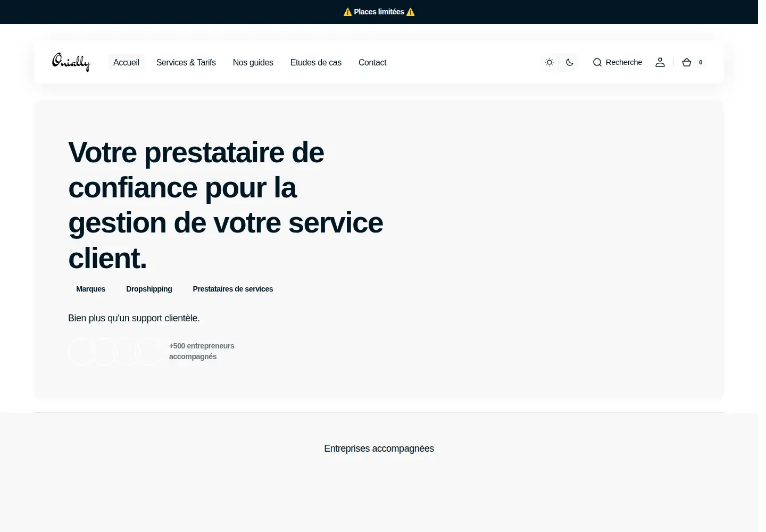Click the Recherche search label
The width and height of the screenshot is (766, 532).
(624, 62)
